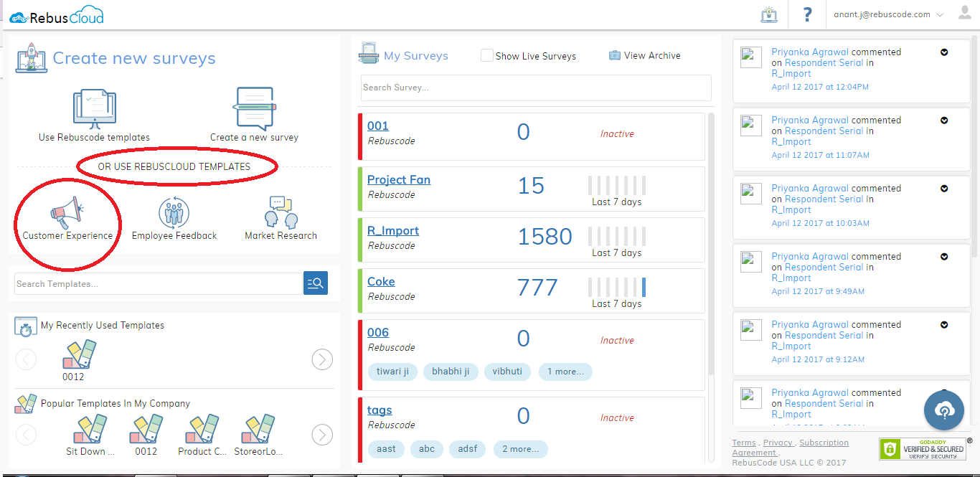The width and height of the screenshot is (980, 477).
Task: Select the Employee Feedback icon
Action: [x=174, y=212]
